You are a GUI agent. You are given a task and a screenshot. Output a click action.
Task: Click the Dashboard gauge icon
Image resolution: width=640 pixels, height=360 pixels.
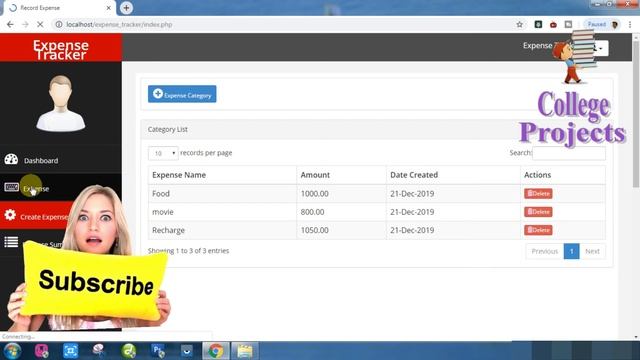(11, 159)
